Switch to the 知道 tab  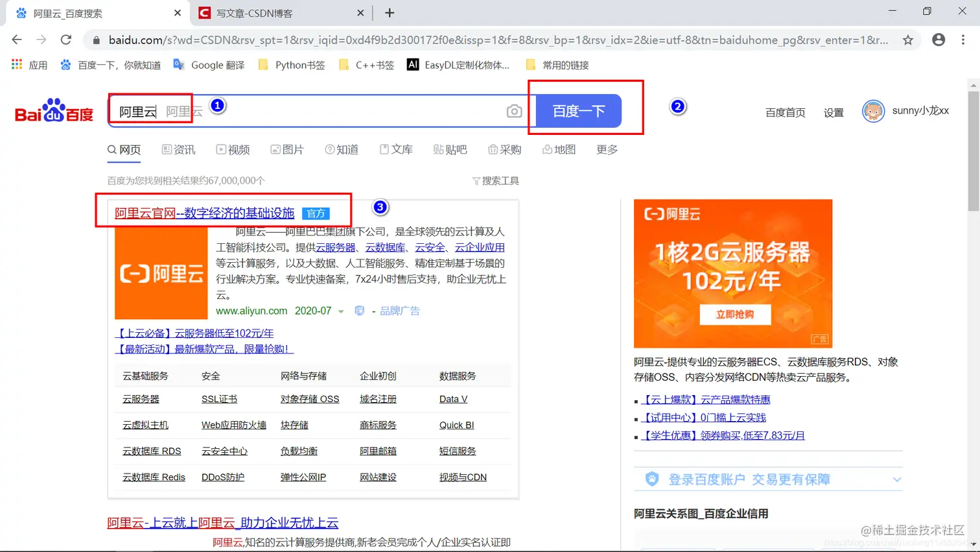(342, 150)
